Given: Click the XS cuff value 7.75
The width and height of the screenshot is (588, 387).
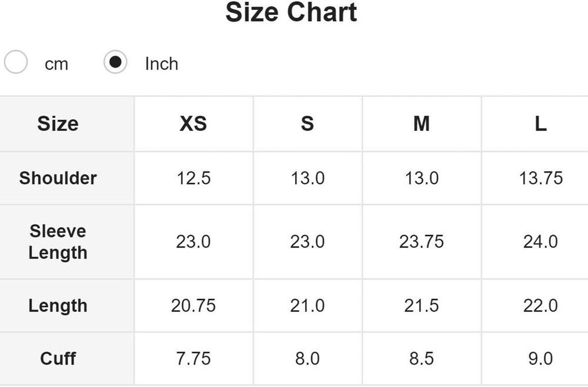Looking at the screenshot, I should 193,358.
